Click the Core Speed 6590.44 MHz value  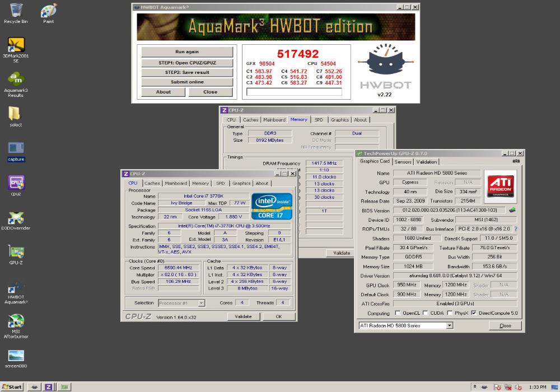tap(178, 268)
